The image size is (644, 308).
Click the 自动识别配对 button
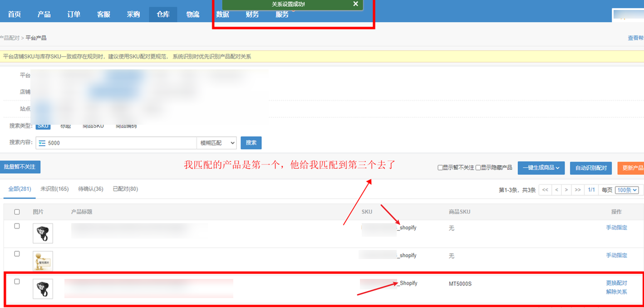click(590, 168)
